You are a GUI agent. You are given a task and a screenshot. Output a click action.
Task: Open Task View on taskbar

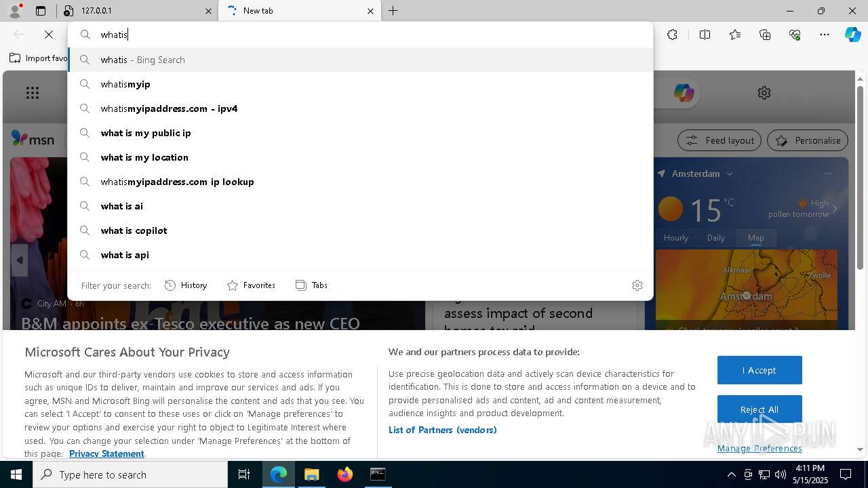(244, 474)
